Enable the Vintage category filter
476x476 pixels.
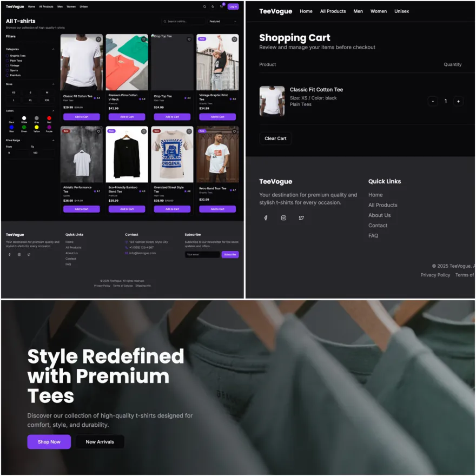7,65
